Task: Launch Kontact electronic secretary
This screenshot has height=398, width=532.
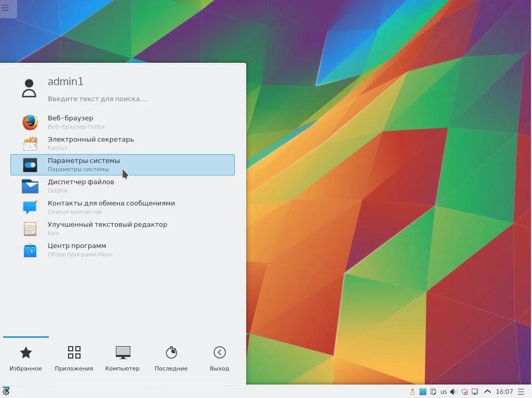Action: (x=123, y=143)
